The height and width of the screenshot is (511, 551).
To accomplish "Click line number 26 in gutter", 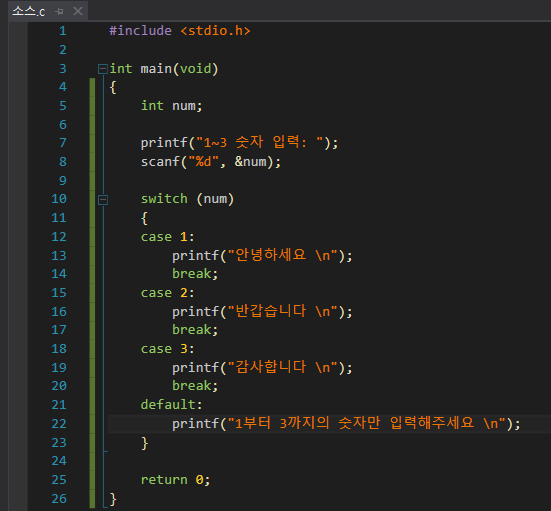I will [x=59, y=498].
